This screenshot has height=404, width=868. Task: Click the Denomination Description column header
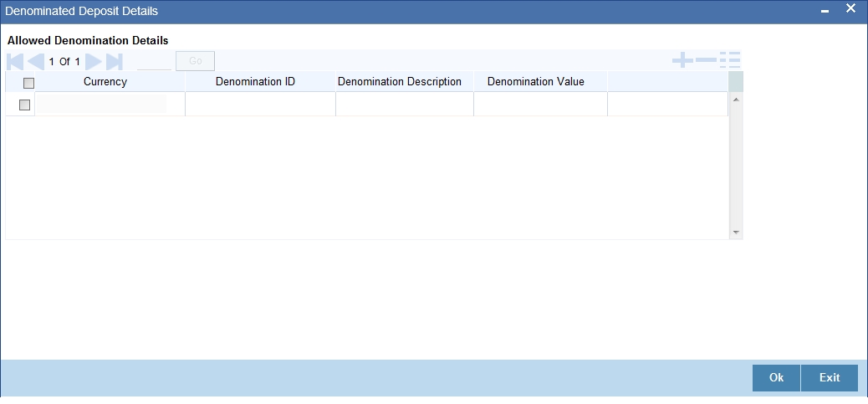pos(400,81)
